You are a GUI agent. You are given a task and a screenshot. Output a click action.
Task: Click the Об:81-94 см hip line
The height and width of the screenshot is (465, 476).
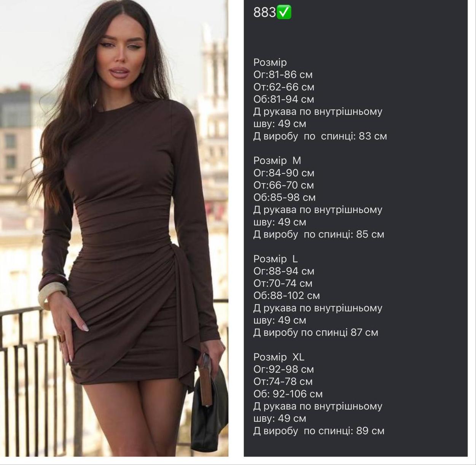284,99
